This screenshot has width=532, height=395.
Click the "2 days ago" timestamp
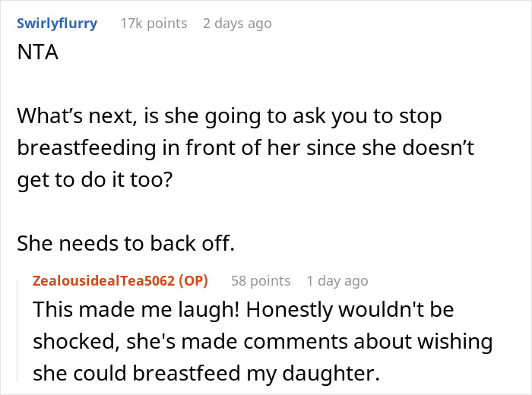click(x=237, y=24)
